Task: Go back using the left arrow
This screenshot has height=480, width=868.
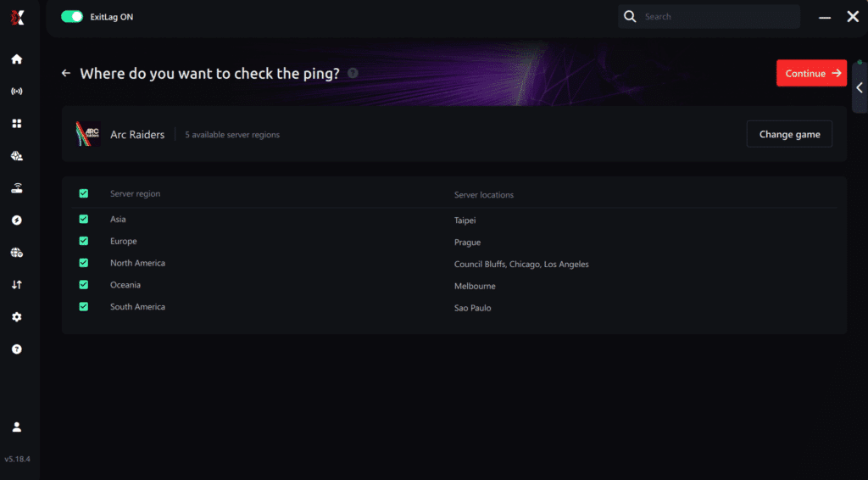Action: [x=66, y=73]
